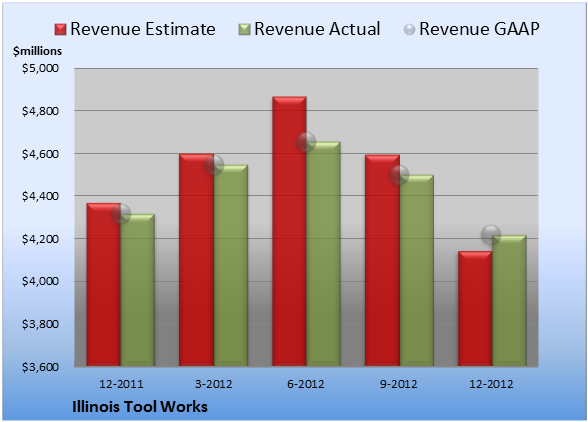Click the '$4,800' y-axis value
Image resolution: width=588 pixels, height=422 pixels.
coord(40,111)
